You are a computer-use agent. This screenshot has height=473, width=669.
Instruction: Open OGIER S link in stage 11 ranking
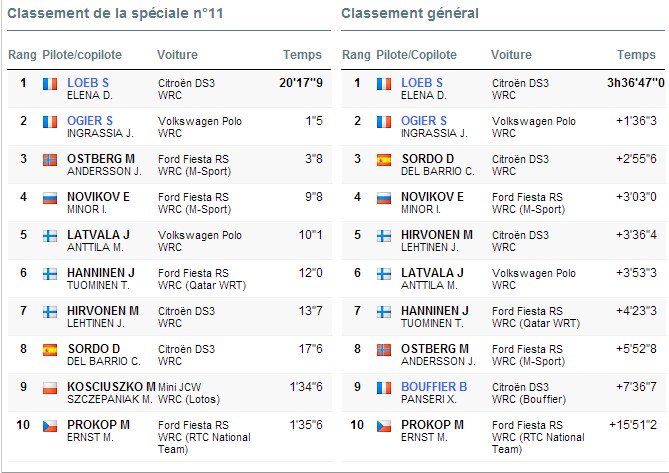tap(90, 121)
